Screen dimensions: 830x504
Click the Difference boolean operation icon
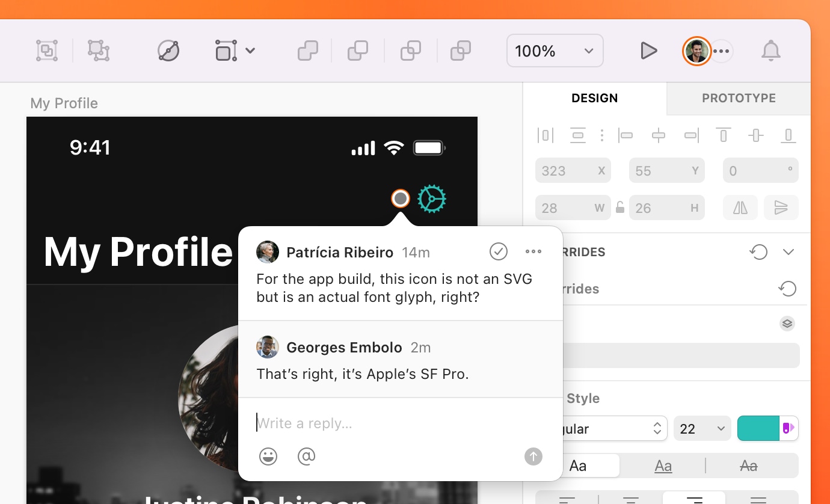point(461,51)
